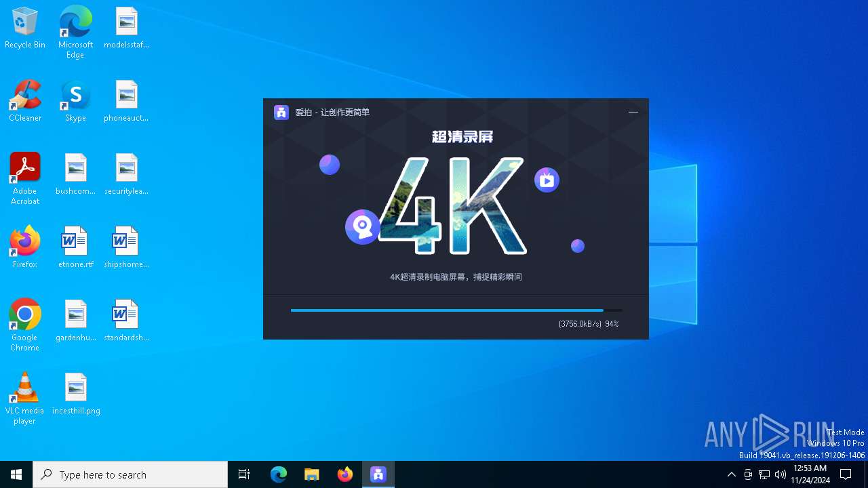This screenshot has height=488, width=868.
Task: Launch CCleaner from the desktop
Action: click(x=25, y=102)
